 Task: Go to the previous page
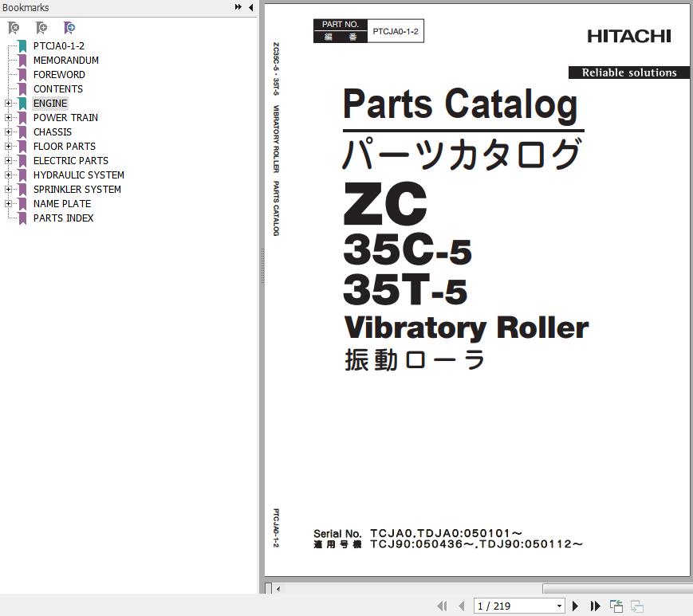click(462, 606)
